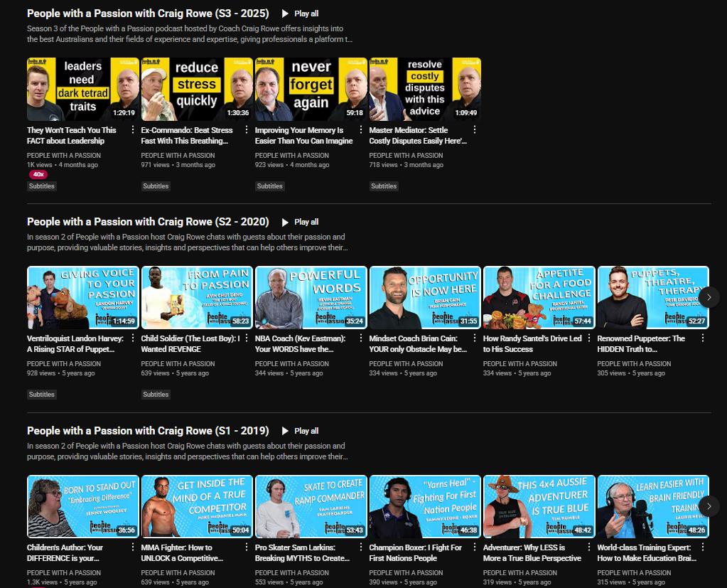Viewport: 727px width, 588px height.
Task: Click the Play all icon for Season 1 playlist
Action: (x=284, y=430)
